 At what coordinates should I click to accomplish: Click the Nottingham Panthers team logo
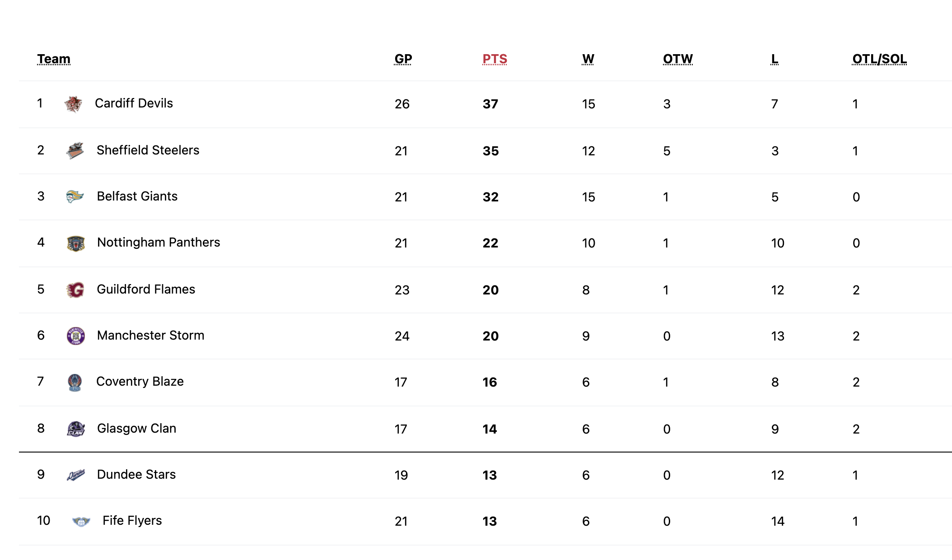coord(75,243)
